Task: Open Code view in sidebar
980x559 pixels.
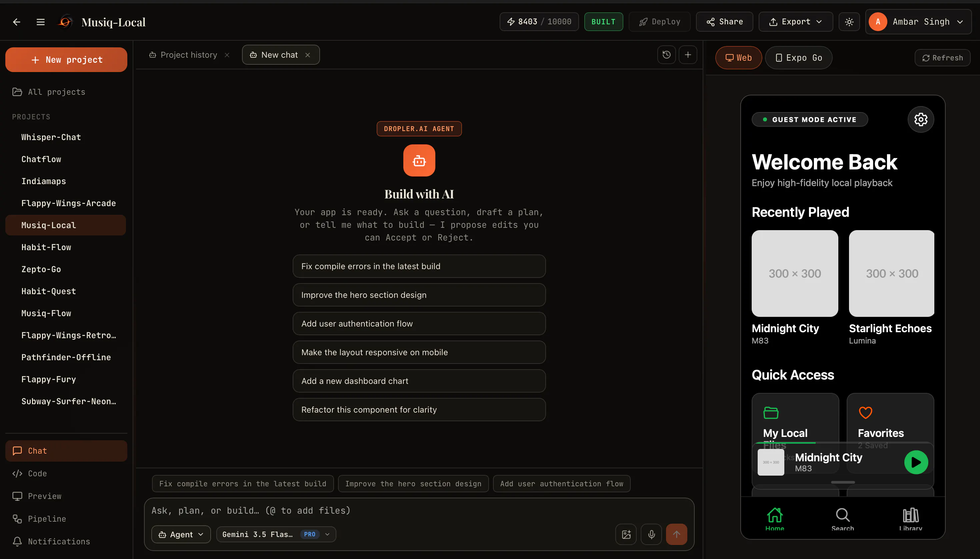Action: point(66,473)
